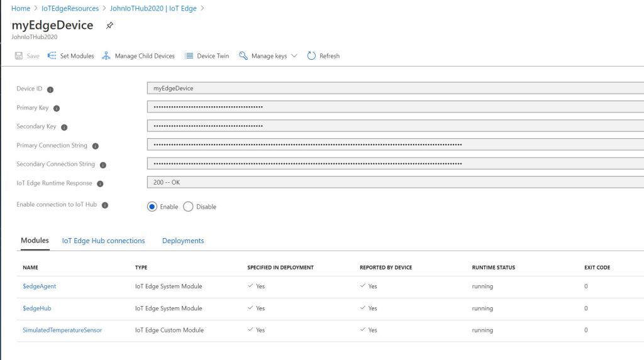Click the Set Modules toolbar icon
Image resolution: width=644 pixels, height=360 pixels.
(52, 56)
